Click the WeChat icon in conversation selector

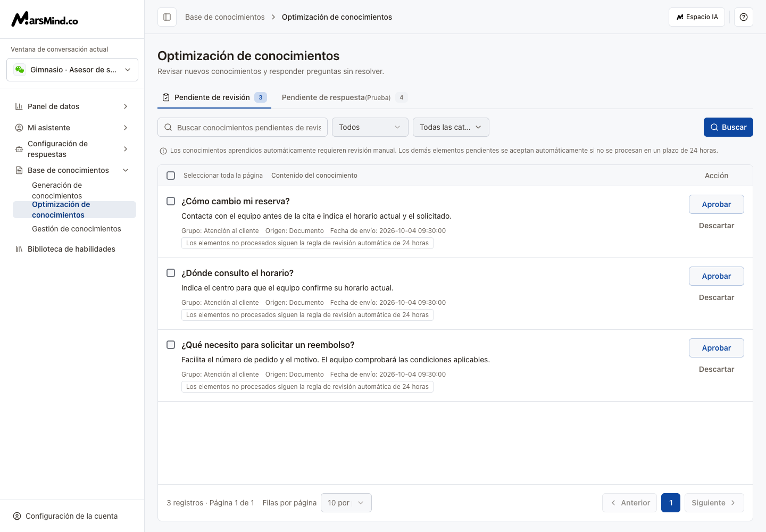20,70
